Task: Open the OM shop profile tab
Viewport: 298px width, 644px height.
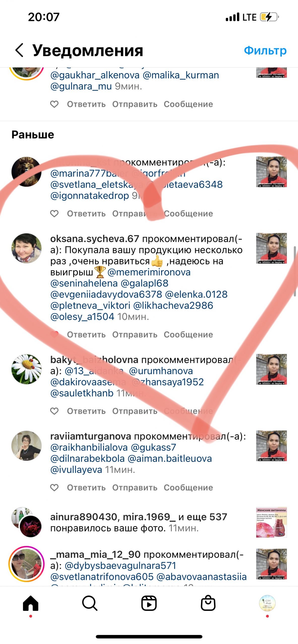Action: [267, 603]
